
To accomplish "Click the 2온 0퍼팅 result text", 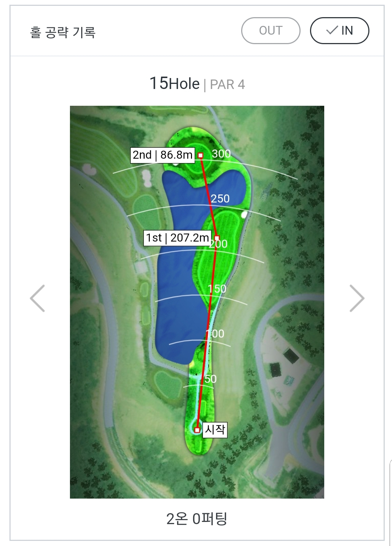I will [x=197, y=518].
